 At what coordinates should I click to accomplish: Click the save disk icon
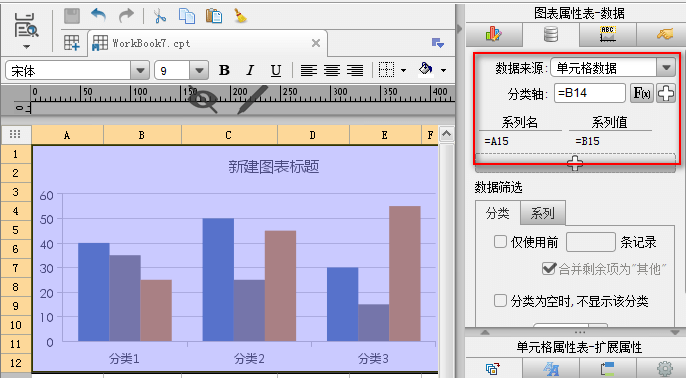pyautogui.click(x=72, y=16)
